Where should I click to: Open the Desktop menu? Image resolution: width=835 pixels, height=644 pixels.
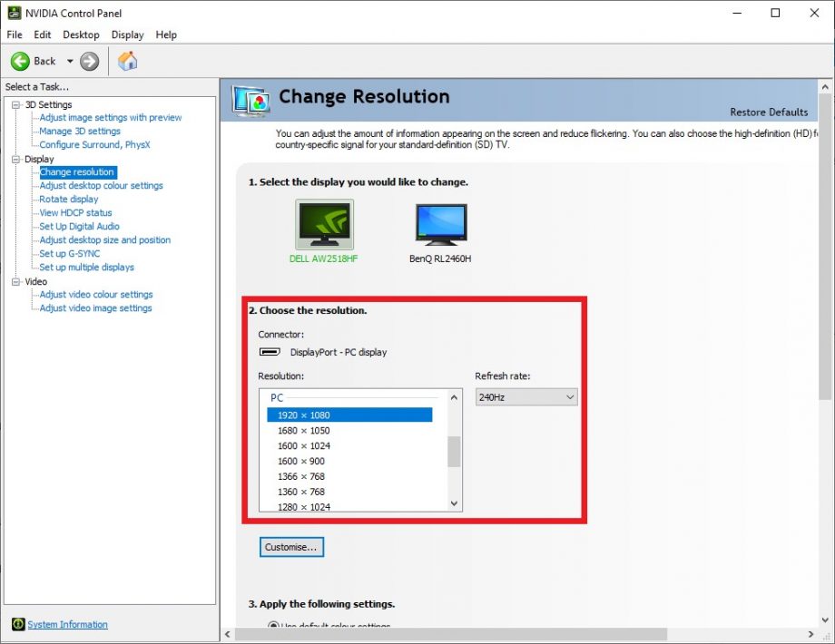(x=81, y=34)
